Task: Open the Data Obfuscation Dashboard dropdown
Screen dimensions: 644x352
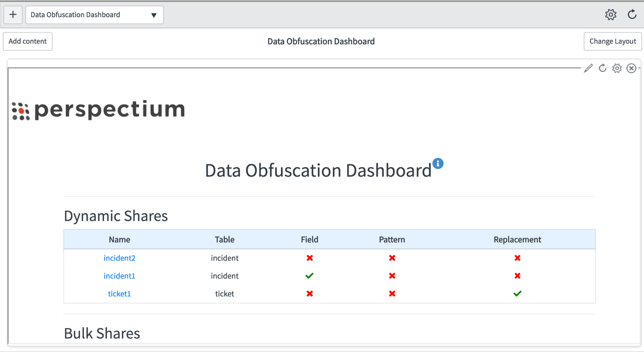Action: pyautogui.click(x=94, y=15)
